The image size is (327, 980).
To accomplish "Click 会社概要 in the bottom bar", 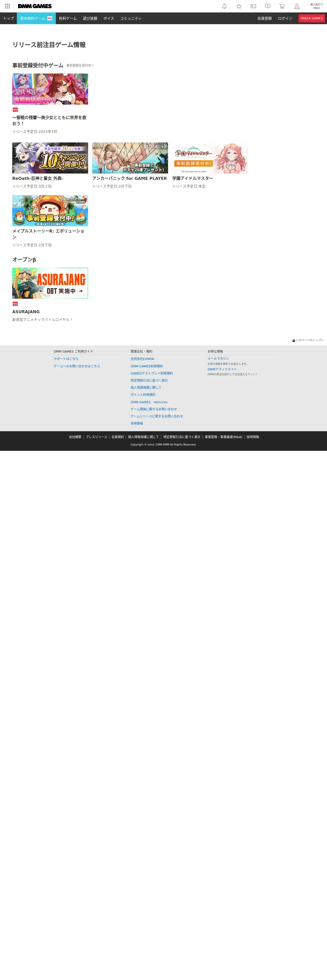I will (75, 437).
